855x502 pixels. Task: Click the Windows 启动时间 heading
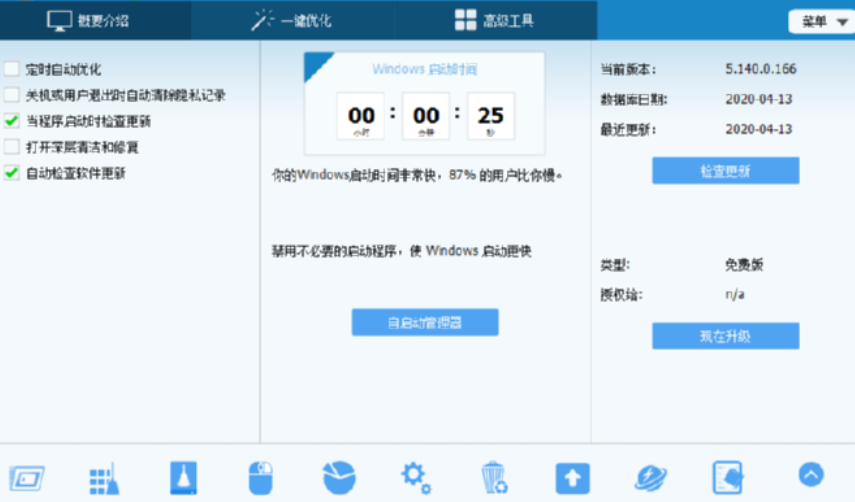pyautogui.click(x=425, y=69)
